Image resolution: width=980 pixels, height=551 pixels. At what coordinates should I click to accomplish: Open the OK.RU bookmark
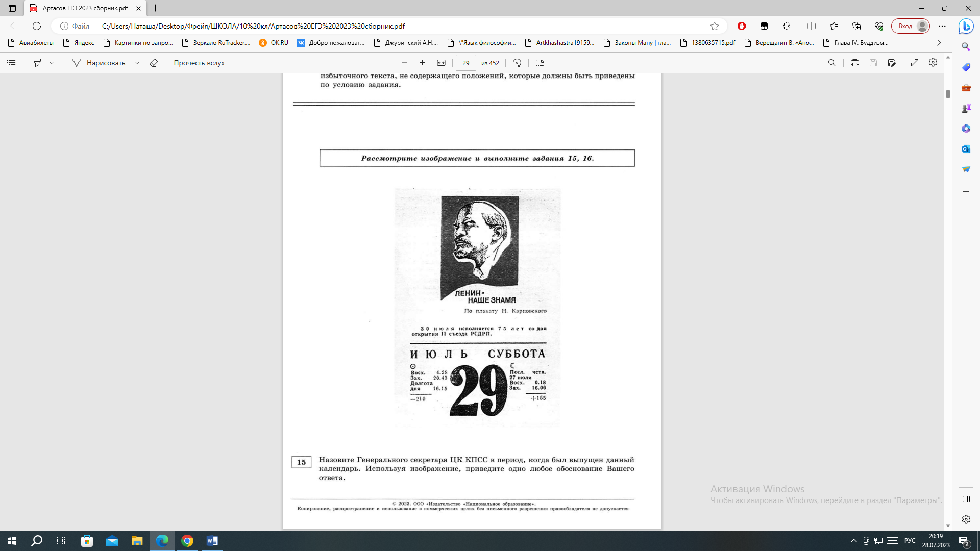[x=274, y=43]
